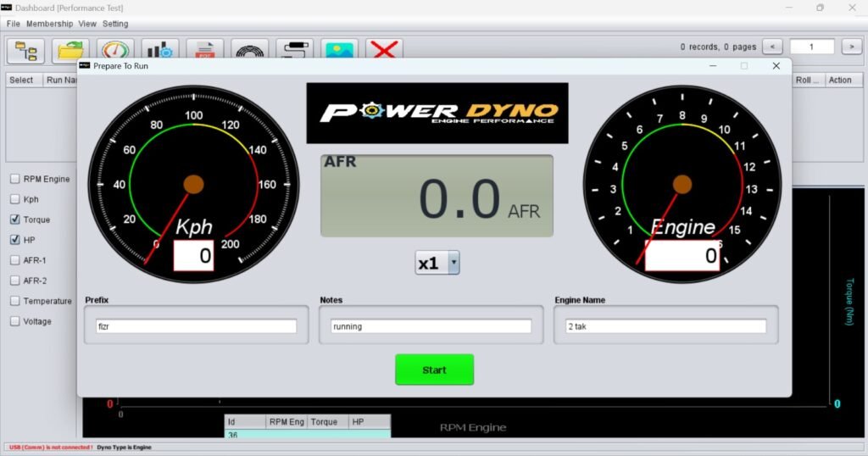The width and height of the screenshot is (868, 456).
Task: Uncheck the Torque checkbox
Action: (x=15, y=220)
